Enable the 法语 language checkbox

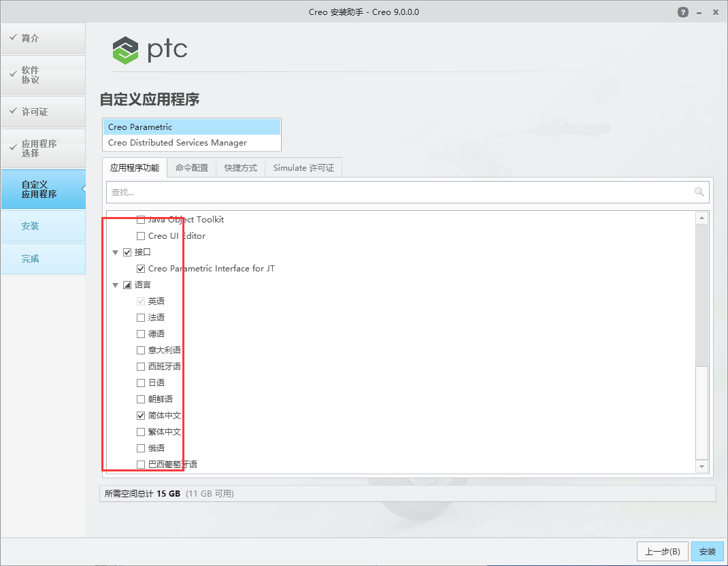140,317
